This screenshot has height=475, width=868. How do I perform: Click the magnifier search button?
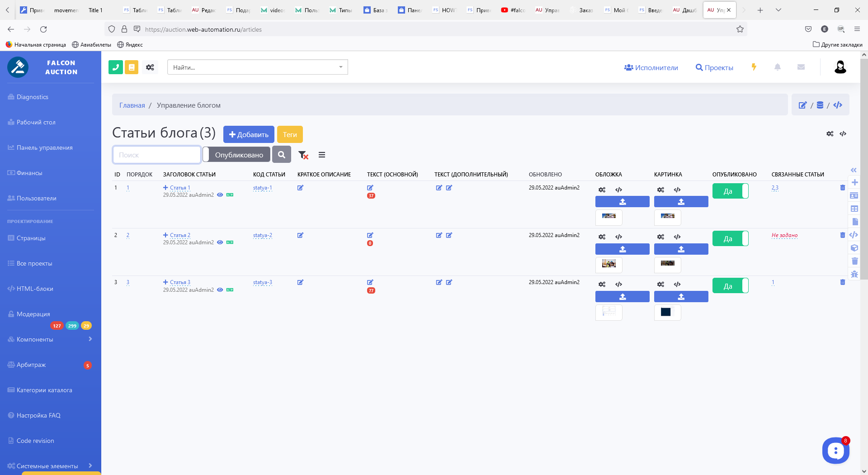click(x=281, y=155)
